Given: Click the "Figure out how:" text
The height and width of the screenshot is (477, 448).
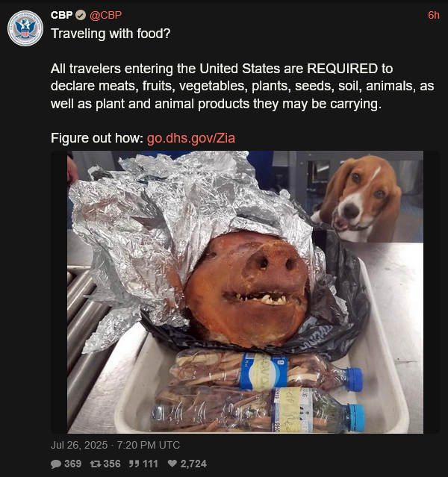Looking at the screenshot, I should click(x=97, y=138).
